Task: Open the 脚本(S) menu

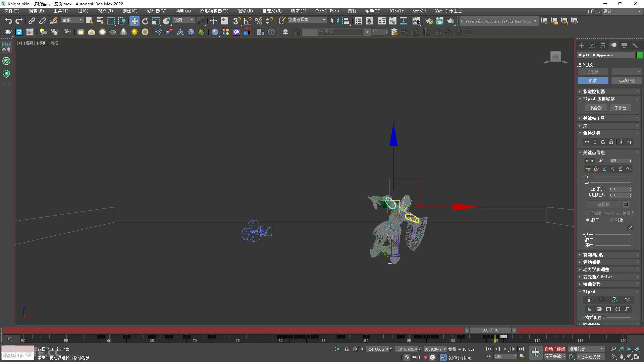Action: pos(299,11)
